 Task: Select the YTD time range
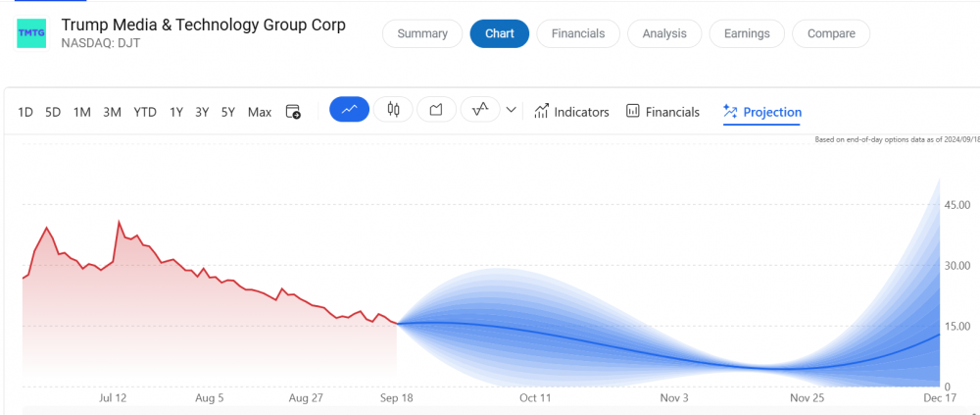point(145,112)
